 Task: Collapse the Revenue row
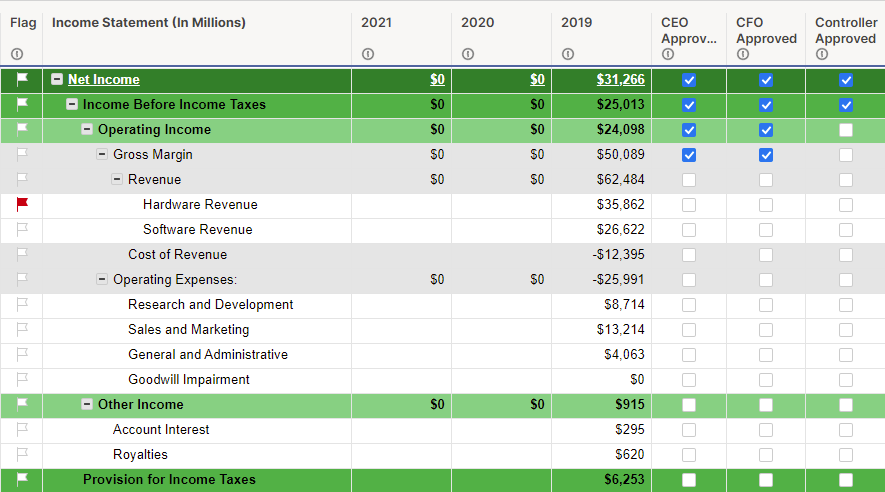coord(116,179)
